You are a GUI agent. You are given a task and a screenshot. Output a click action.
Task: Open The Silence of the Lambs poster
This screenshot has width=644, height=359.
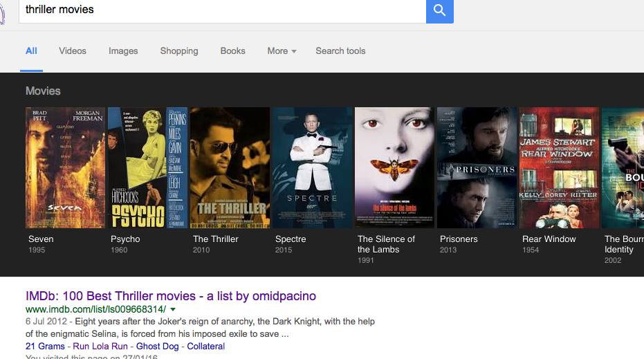(395, 167)
